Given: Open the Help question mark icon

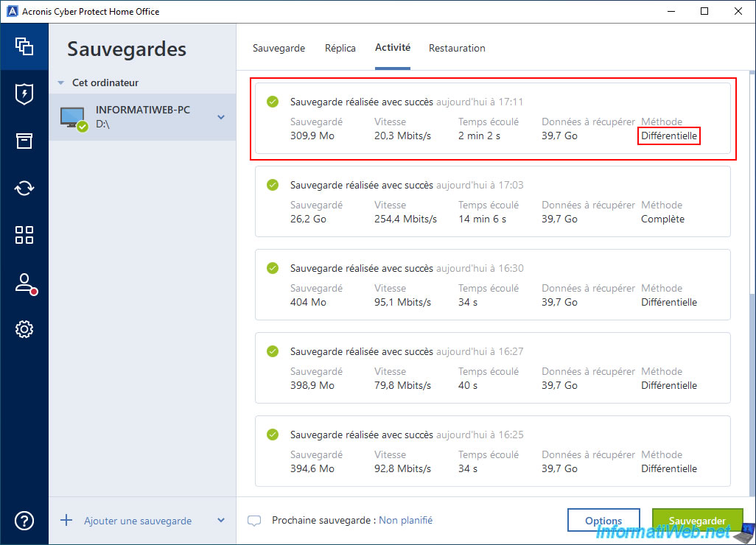Looking at the screenshot, I should click(24, 521).
